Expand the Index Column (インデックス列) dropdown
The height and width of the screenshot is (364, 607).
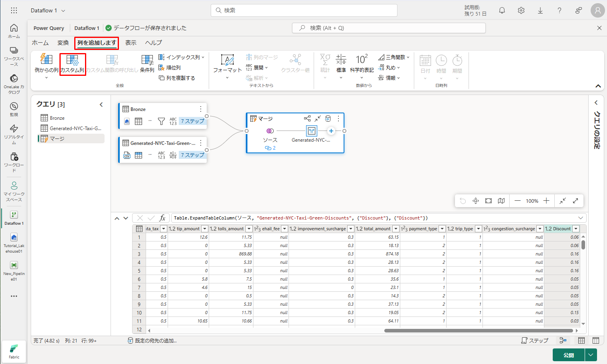pyautogui.click(x=203, y=57)
